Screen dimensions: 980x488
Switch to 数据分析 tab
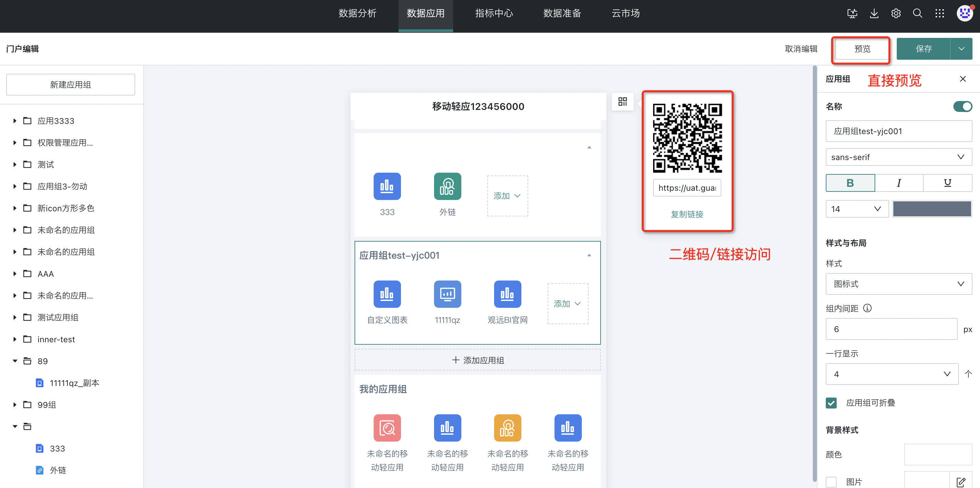[357, 14]
